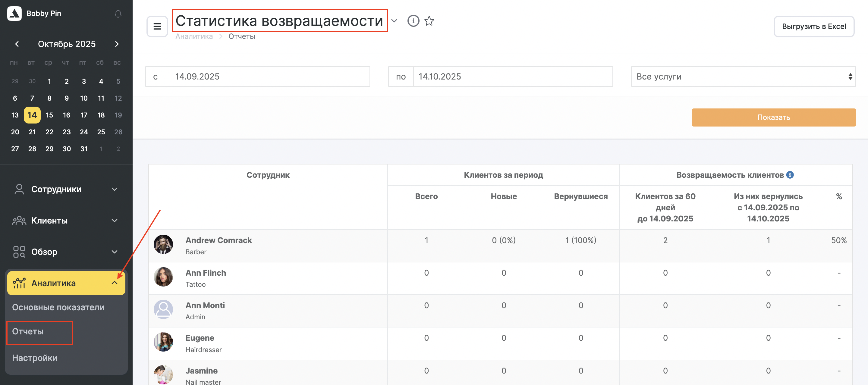
Task: Open Andrew Comrack's avatar thumbnail
Action: (163, 245)
